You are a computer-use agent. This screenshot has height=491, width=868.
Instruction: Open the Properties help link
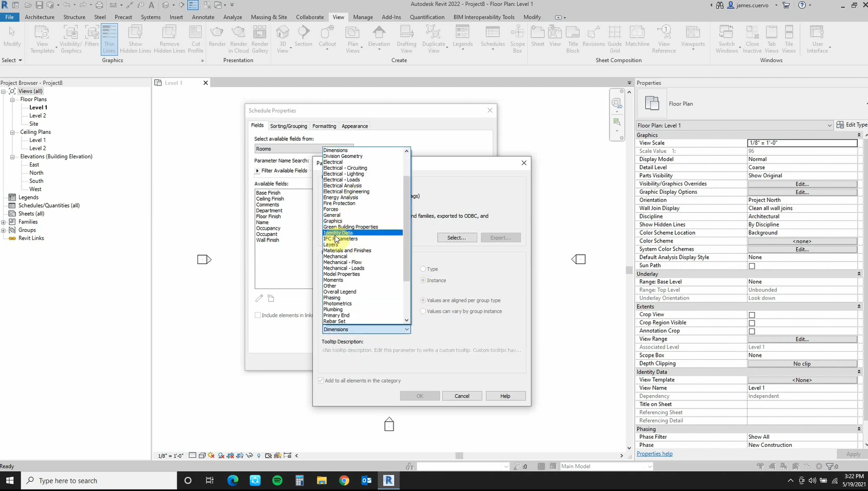click(654, 454)
